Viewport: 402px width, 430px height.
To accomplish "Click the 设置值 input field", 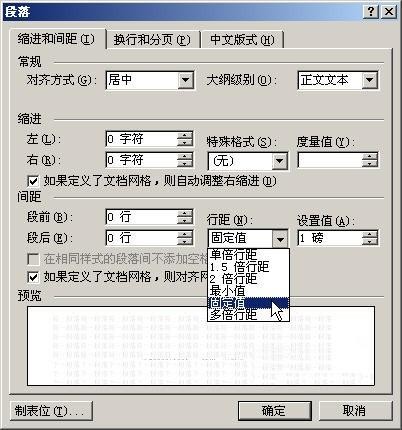I will (330, 238).
